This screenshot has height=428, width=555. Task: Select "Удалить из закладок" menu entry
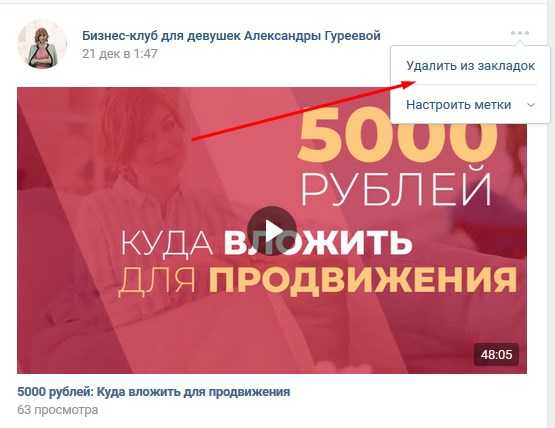[470, 66]
